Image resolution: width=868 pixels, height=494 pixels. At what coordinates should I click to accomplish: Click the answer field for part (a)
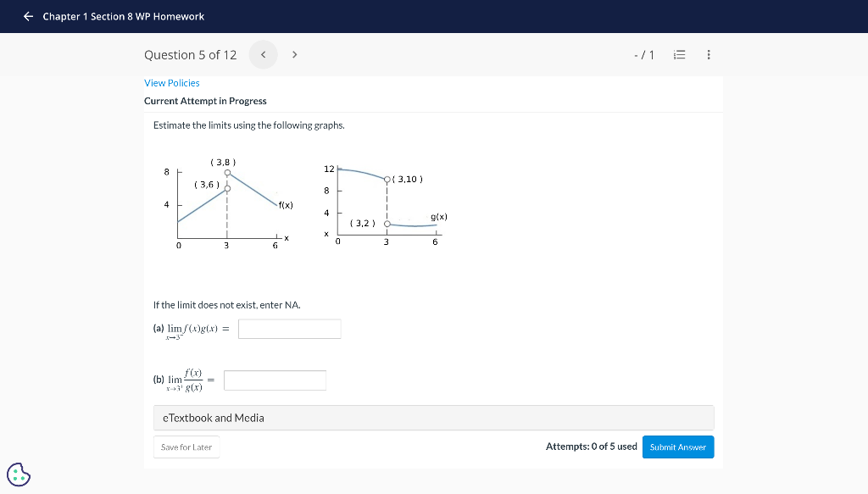coord(289,328)
